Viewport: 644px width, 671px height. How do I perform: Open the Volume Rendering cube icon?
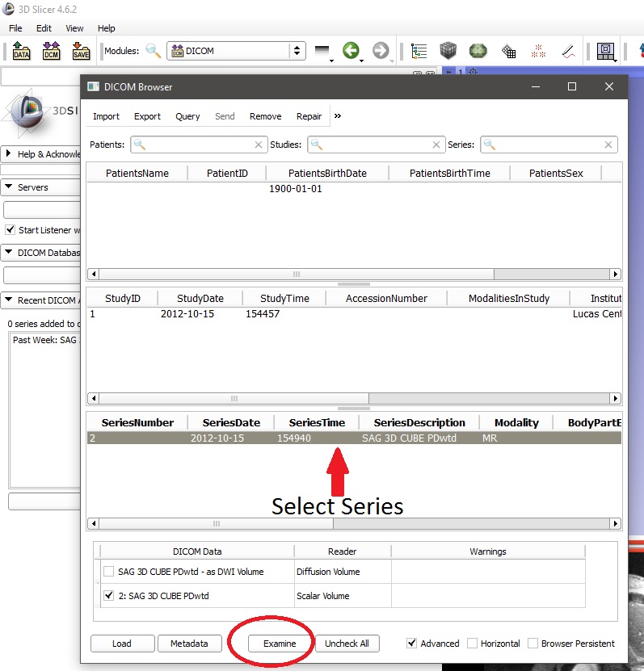[x=448, y=51]
